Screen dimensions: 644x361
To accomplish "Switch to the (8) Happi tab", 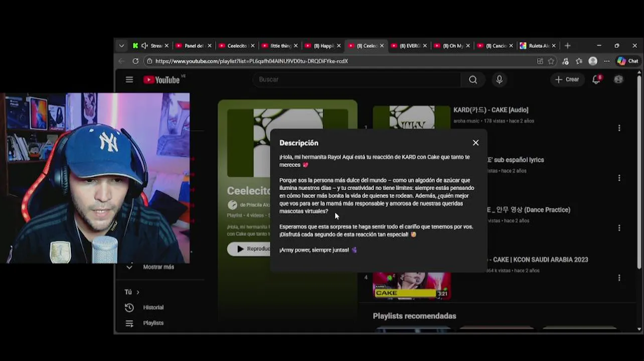I will point(323,46).
